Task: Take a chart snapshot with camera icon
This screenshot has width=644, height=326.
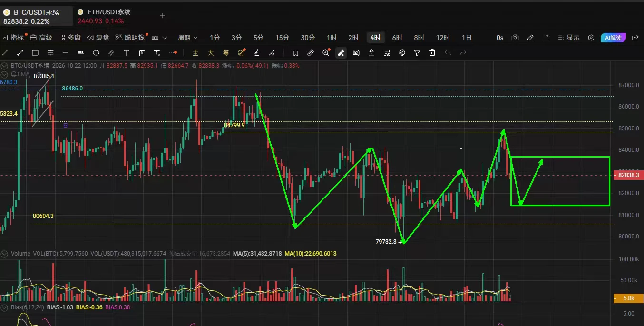Action: coord(515,38)
